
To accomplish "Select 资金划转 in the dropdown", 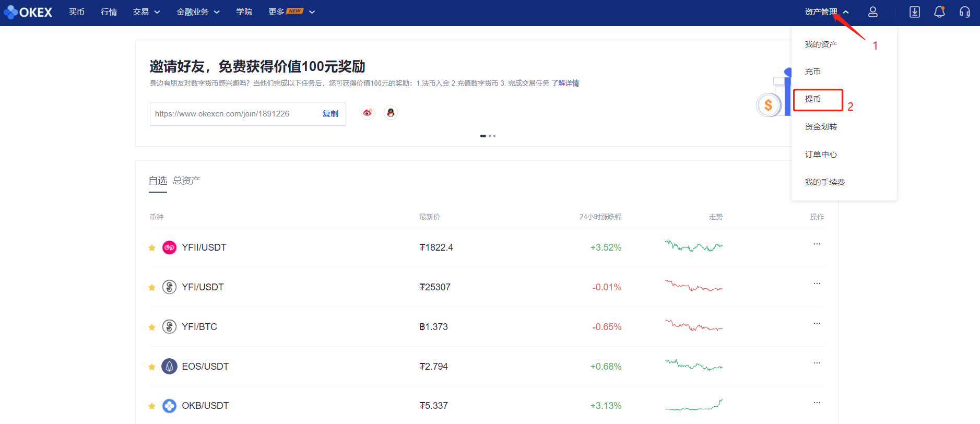I will (x=821, y=127).
